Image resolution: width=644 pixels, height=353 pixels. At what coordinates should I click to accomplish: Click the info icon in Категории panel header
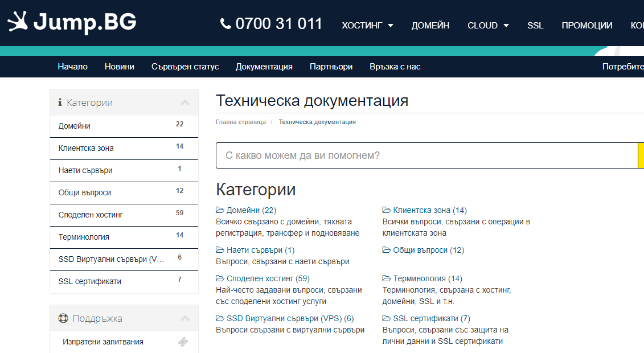pos(60,102)
